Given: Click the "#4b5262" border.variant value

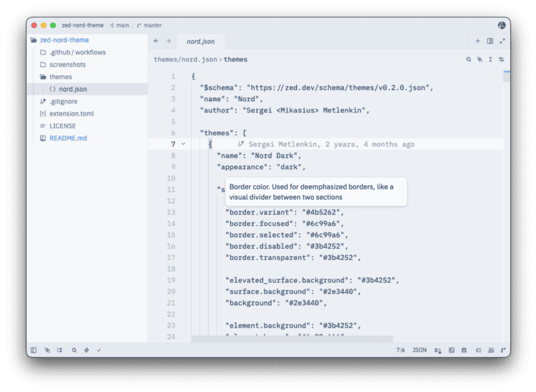Looking at the screenshot, I should pos(321,212).
